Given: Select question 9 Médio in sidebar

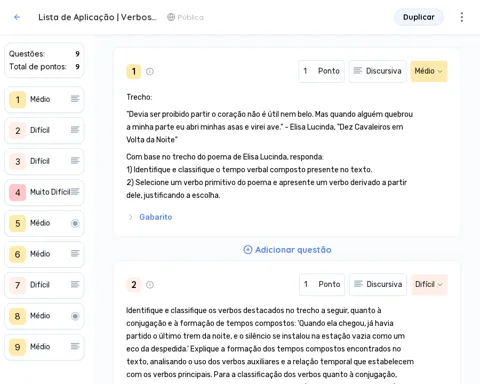Looking at the screenshot, I should 44,347.
